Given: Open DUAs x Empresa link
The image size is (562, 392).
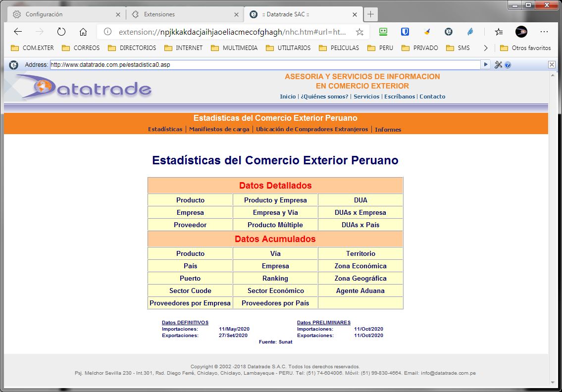Looking at the screenshot, I should click(360, 212).
